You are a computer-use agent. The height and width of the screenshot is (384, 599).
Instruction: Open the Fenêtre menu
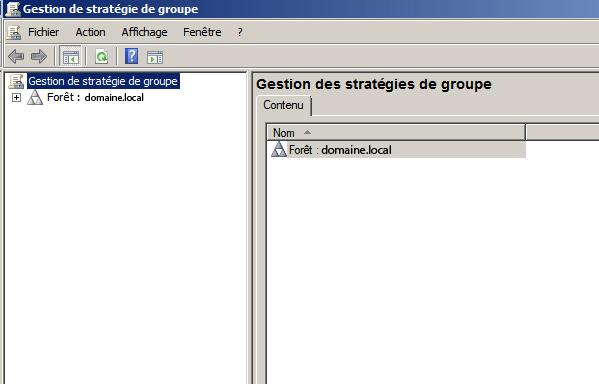(x=202, y=32)
